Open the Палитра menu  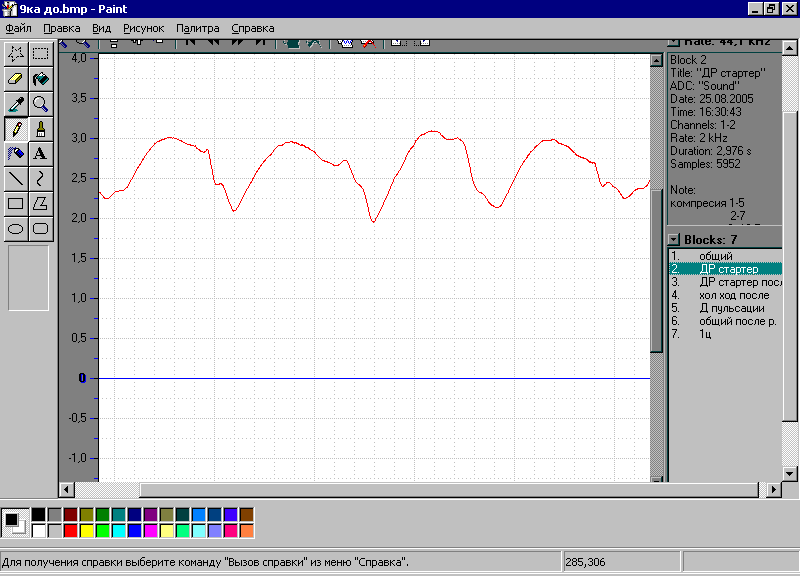pyautogui.click(x=198, y=29)
